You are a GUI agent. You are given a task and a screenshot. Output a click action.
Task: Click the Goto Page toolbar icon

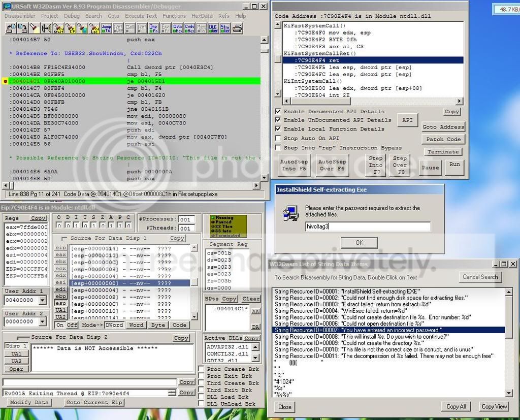click(82, 28)
